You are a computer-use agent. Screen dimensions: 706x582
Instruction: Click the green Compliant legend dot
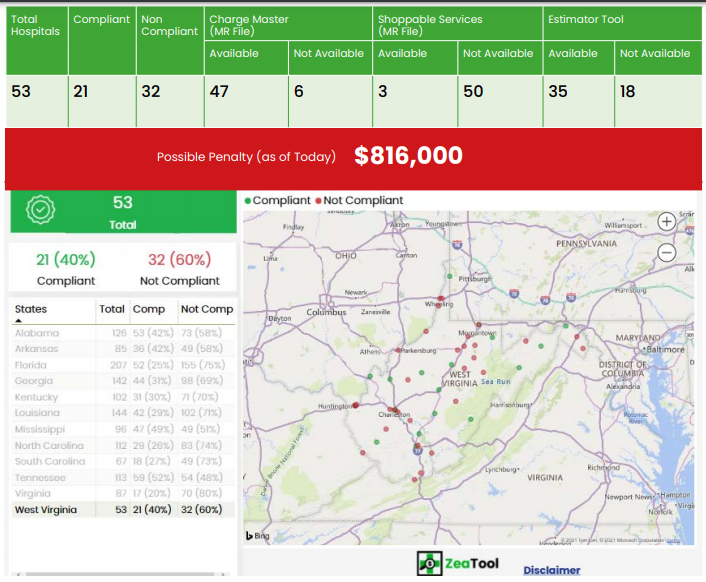[x=248, y=200]
